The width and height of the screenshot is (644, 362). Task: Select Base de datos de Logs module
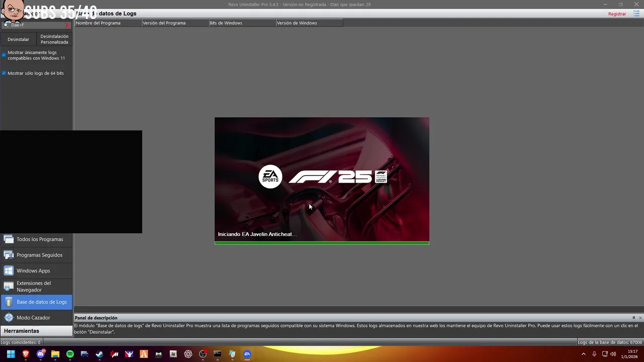coord(36,302)
